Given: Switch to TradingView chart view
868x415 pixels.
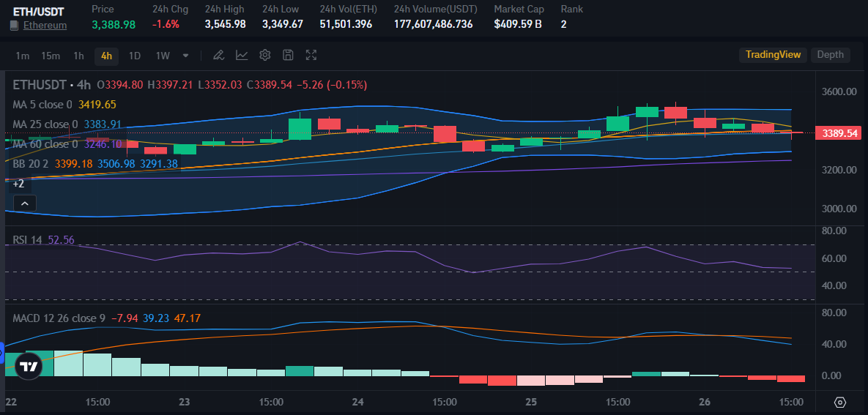Looking at the screenshot, I should point(773,54).
